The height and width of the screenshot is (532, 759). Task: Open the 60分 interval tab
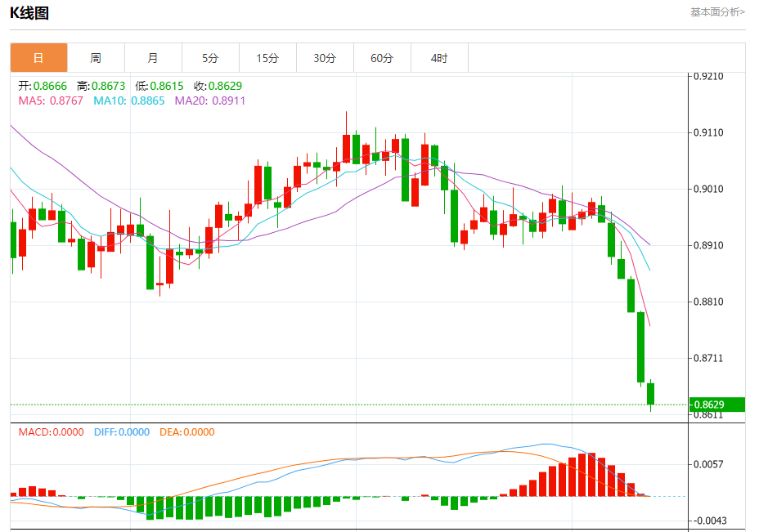point(382,58)
